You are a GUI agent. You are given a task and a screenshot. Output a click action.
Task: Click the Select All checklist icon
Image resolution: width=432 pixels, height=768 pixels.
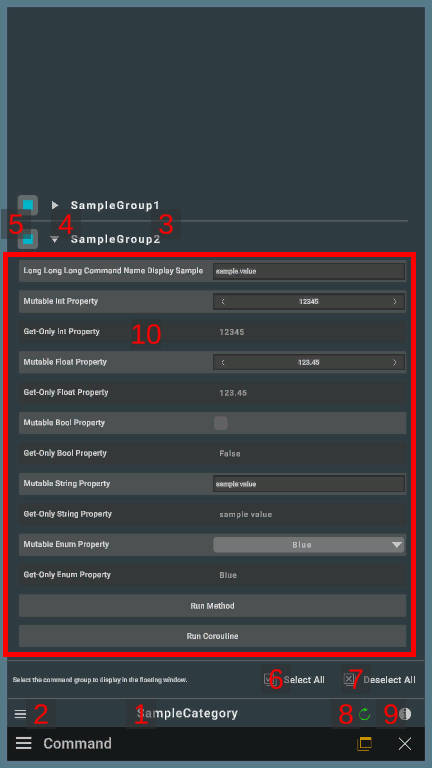(x=271, y=679)
